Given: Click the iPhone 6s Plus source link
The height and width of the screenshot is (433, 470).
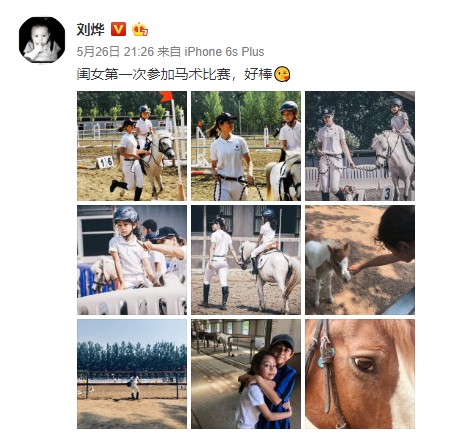Looking at the screenshot, I should pyautogui.click(x=224, y=52).
